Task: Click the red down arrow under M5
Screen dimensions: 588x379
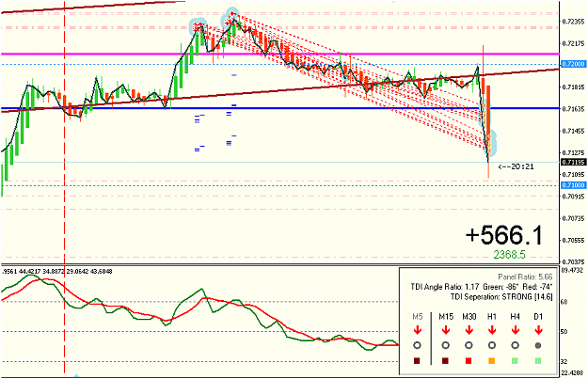Action: click(418, 330)
